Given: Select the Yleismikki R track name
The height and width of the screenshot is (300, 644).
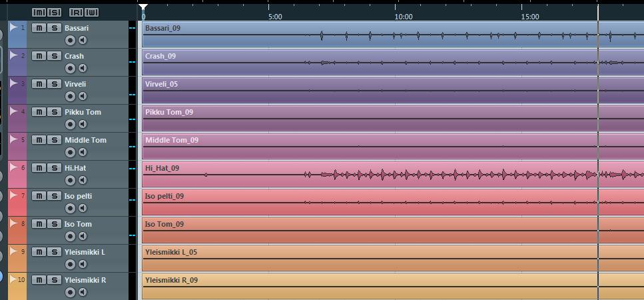Looking at the screenshot, I should [x=85, y=280].
